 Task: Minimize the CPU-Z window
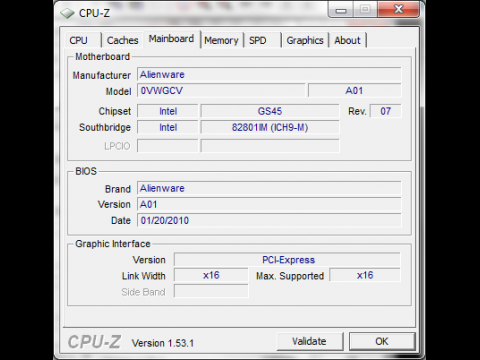point(341,10)
